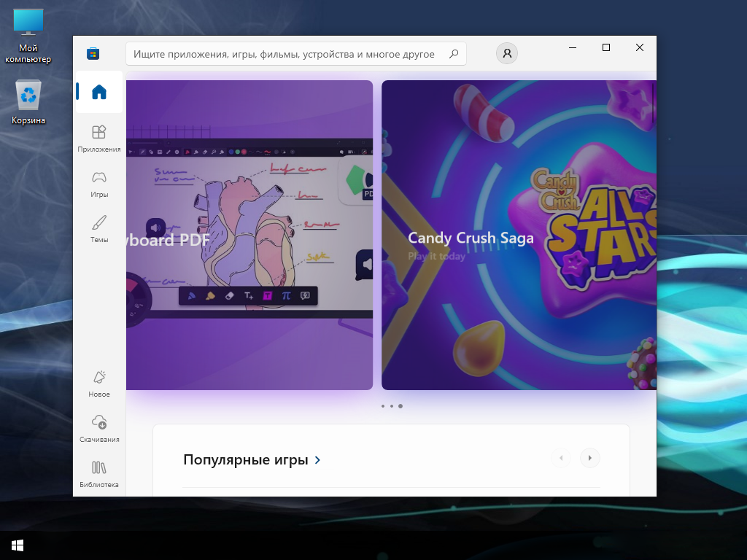
Task: Select the Корзина recycle bin icon
Action: click(28, 102)
